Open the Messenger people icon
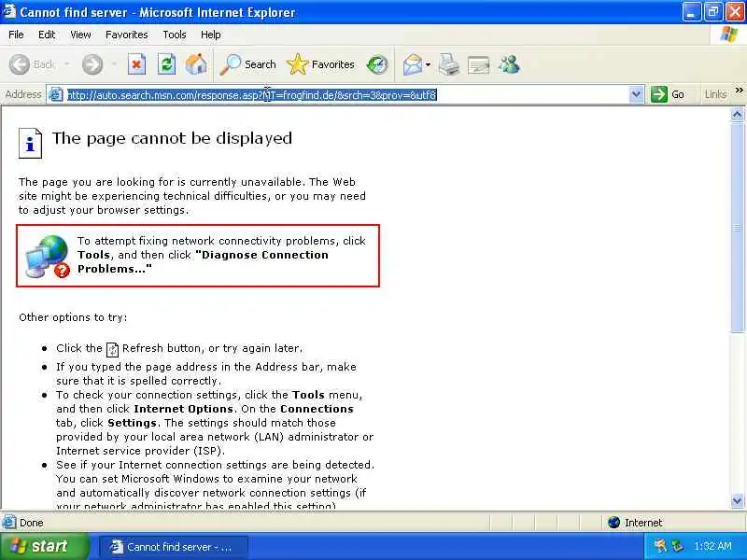The image size is (747, 560). [x=509, y=64]
